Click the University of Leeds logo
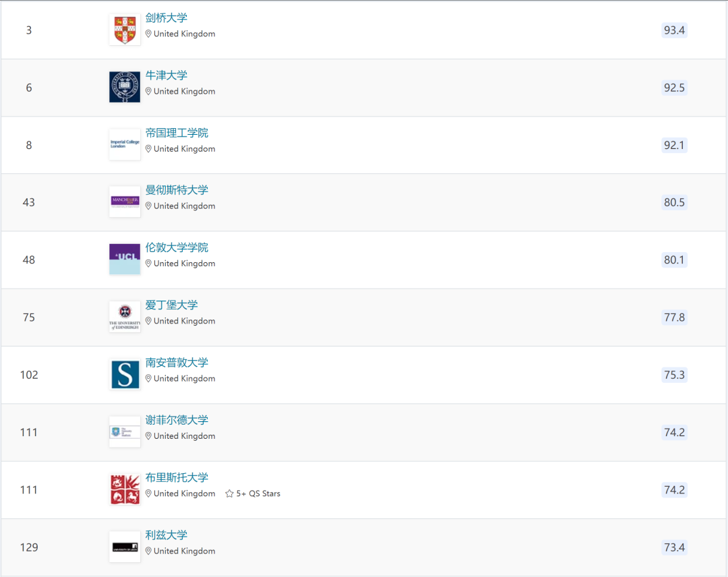The width and height of the screenshot is (728, 577). point(125,547)
